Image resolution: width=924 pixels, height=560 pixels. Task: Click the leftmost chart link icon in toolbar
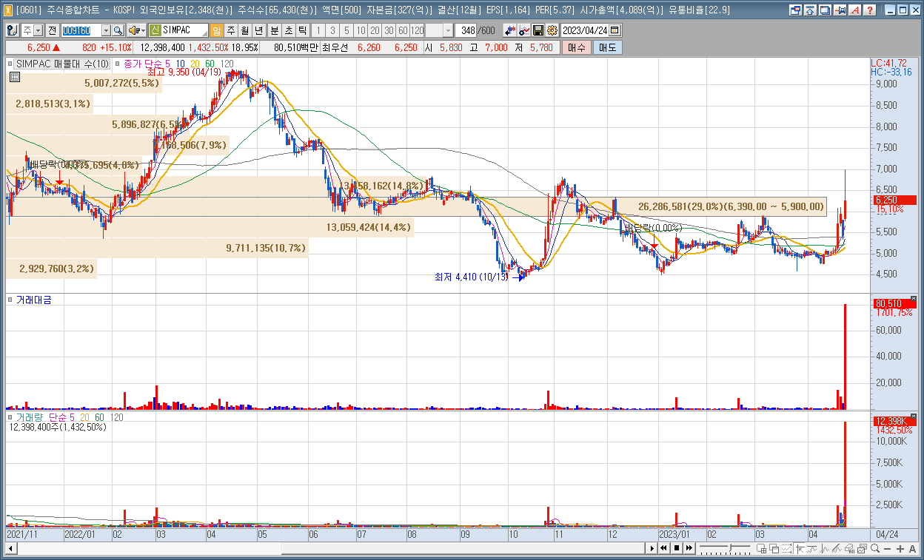click(x=13, y=30)
